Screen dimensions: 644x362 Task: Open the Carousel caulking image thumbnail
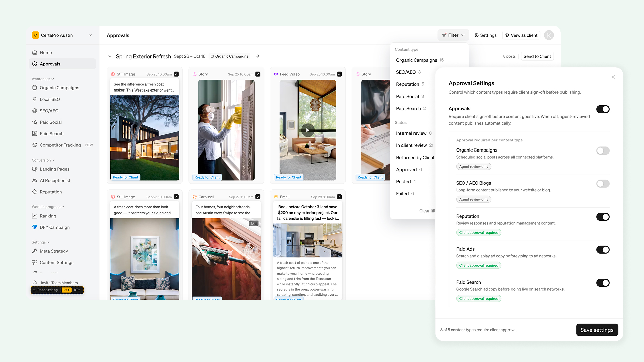(226, 259)
